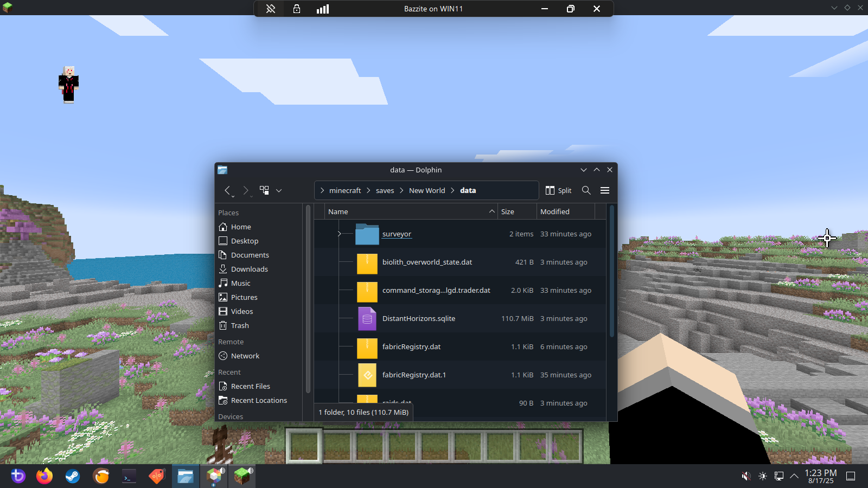Toggle Split view in Dolphin

point(558,190)
